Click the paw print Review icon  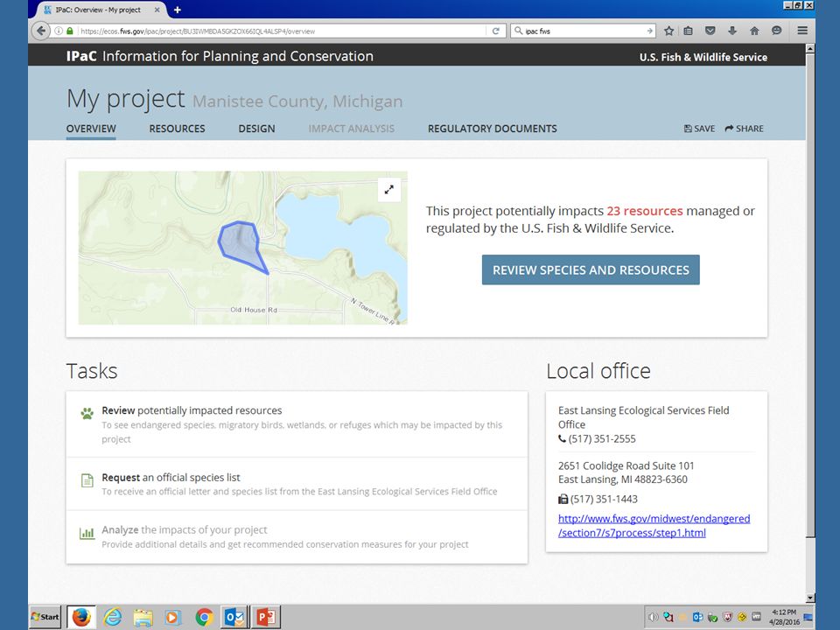click(x=87, y=413)
